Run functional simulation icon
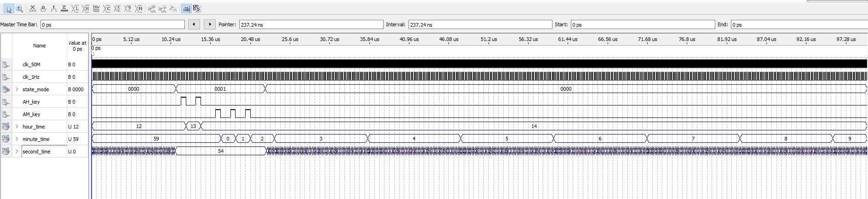The image size is (868, 199). pos(152,9)
